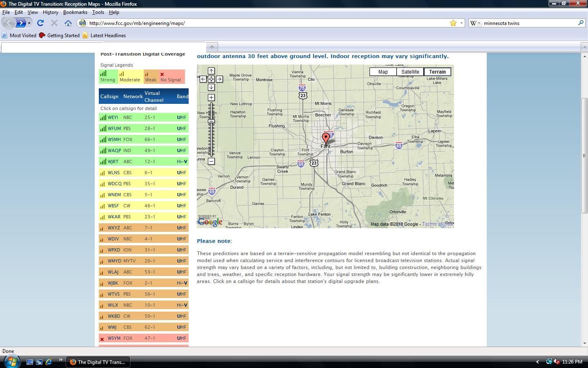Open the Tools menu

pyautogui.click(x=98, y=12)
